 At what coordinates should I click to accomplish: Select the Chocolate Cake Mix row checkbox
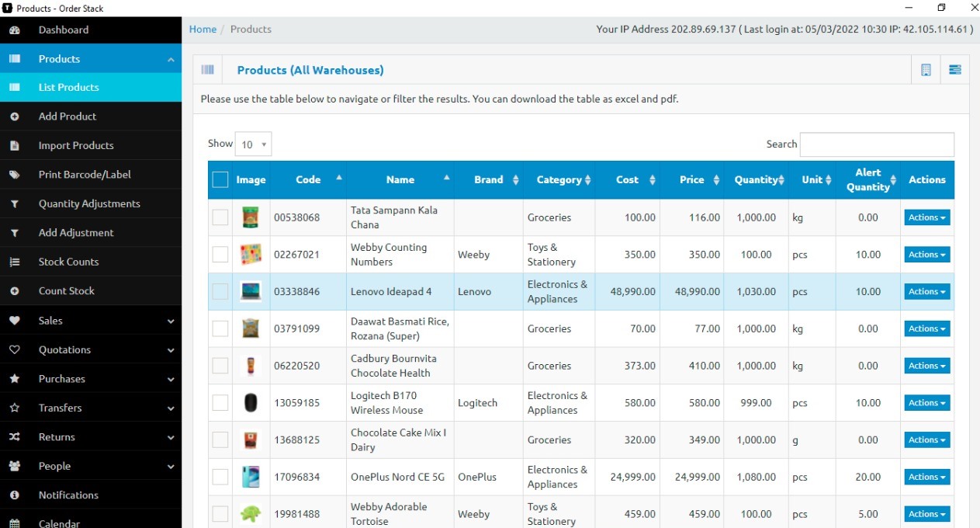pos(220,440)
